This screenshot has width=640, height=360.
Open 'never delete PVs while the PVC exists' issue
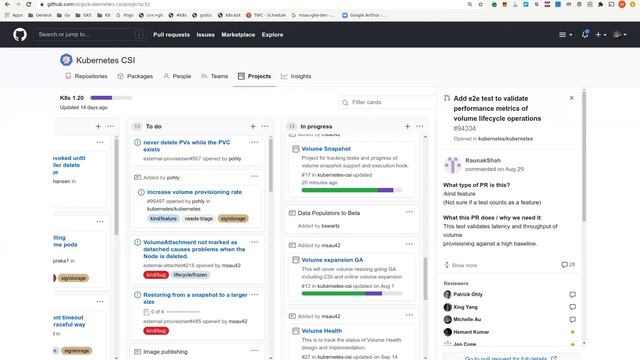click(x=187, y=146)
